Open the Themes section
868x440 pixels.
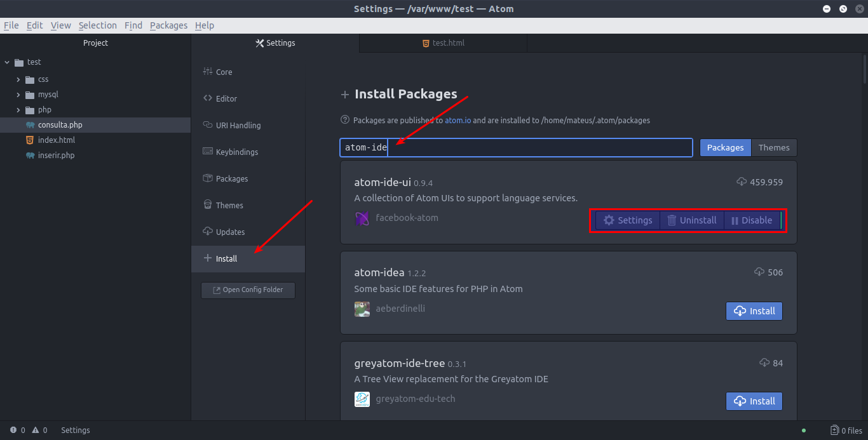tap(248, 205)
